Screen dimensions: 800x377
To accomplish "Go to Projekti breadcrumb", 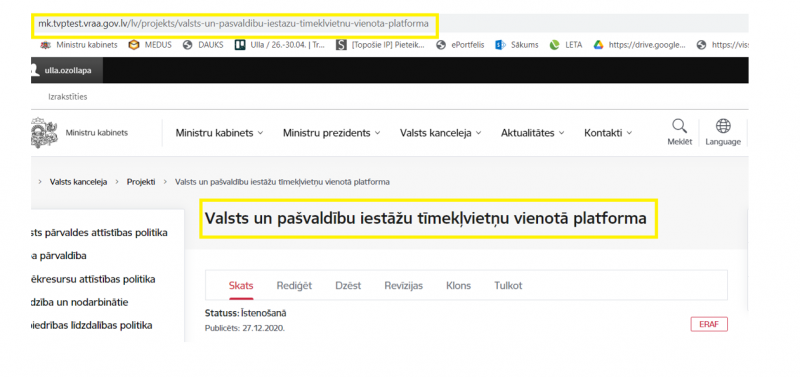I will click(x=141, y=182).
